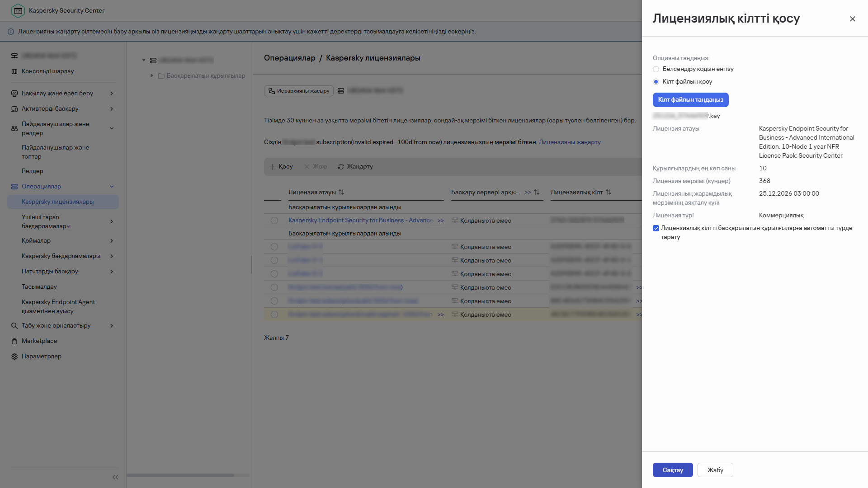Close the Лицензиялық кілтті қосу panel
The image size is (868, 488).
(x=852, y=19)
